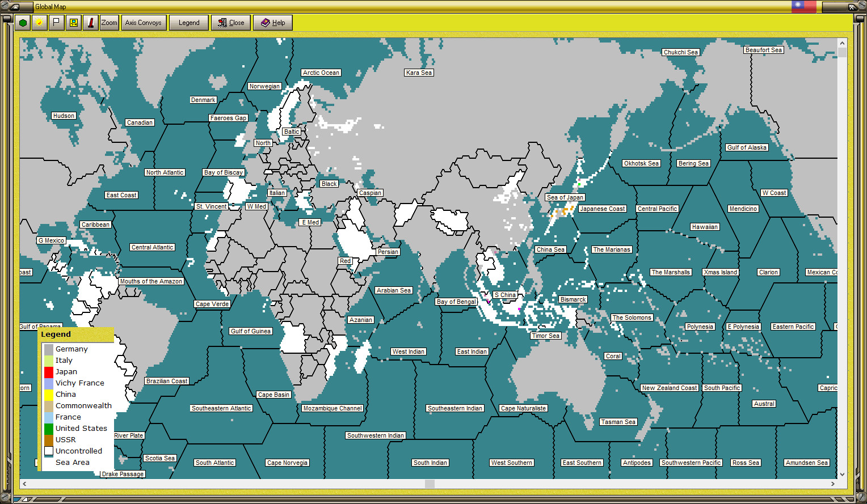This screenshot has height=504, width=867.
Task: Click the yellow sunburst toolbar icon
Action: point(39,23)
